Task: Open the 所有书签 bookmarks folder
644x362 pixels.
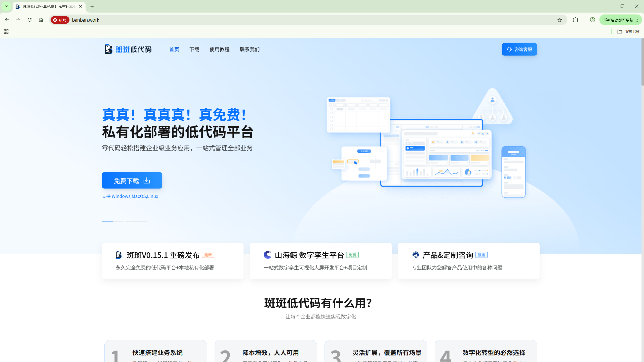Action: [x=628, y=32]
